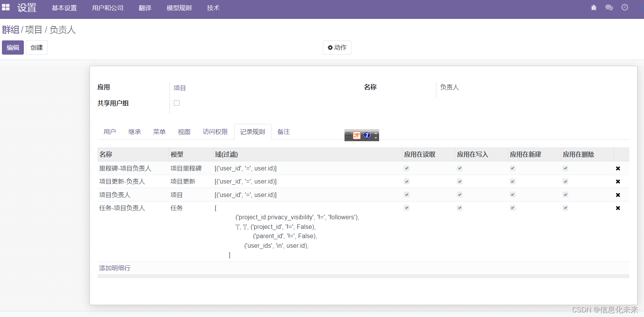
Task: Select the 记录规则 tab
Action: [x=253, y=132]
